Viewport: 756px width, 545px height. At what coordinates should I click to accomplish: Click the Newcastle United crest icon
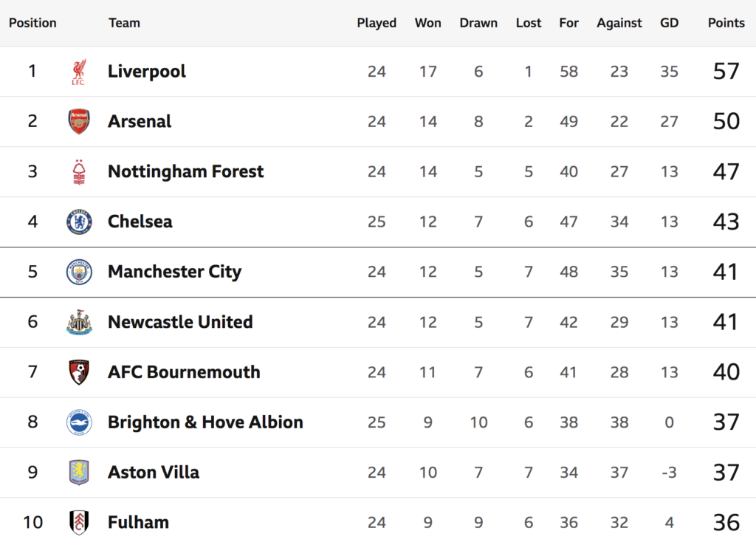coord(79,322)
